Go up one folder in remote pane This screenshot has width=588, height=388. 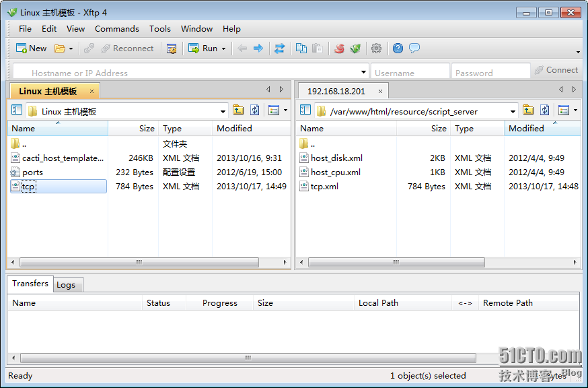click(x=528, y=110)
